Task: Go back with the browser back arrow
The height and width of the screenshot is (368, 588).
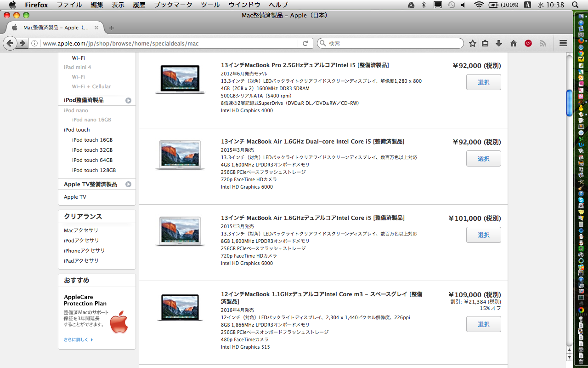Action: [10, 43]
